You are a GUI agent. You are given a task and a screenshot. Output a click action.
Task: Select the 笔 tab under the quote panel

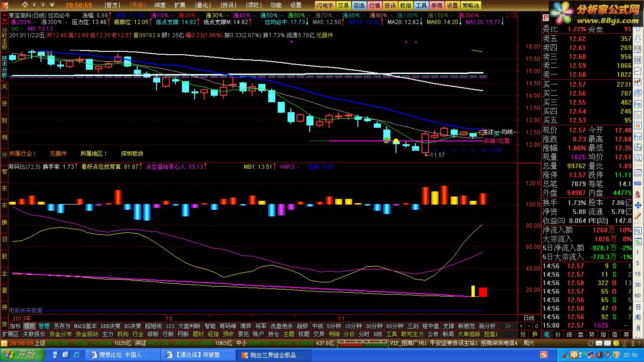[x=547, y=334]
